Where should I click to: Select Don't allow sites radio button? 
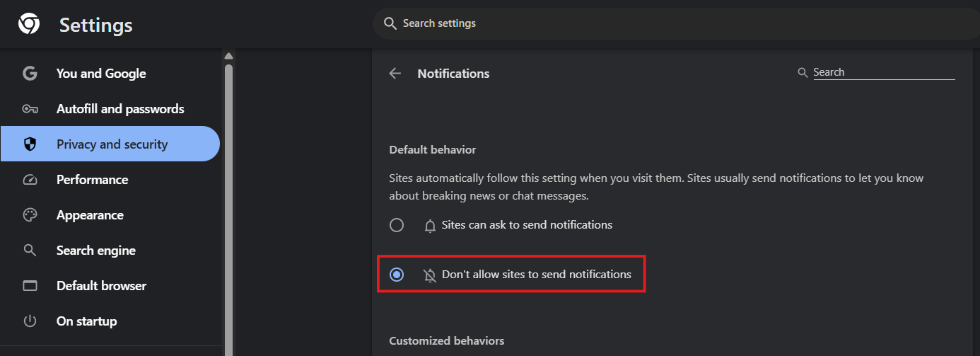point(397,275)
